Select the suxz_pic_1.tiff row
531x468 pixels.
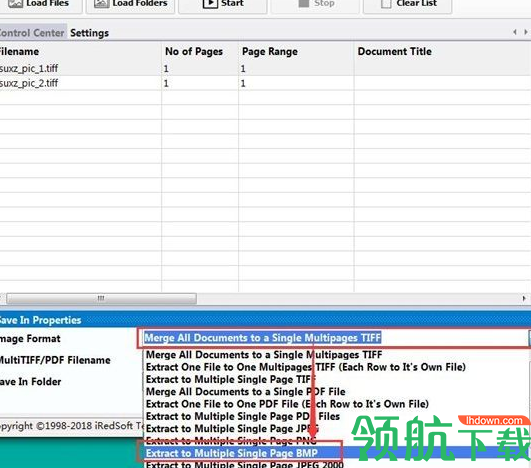265,68
